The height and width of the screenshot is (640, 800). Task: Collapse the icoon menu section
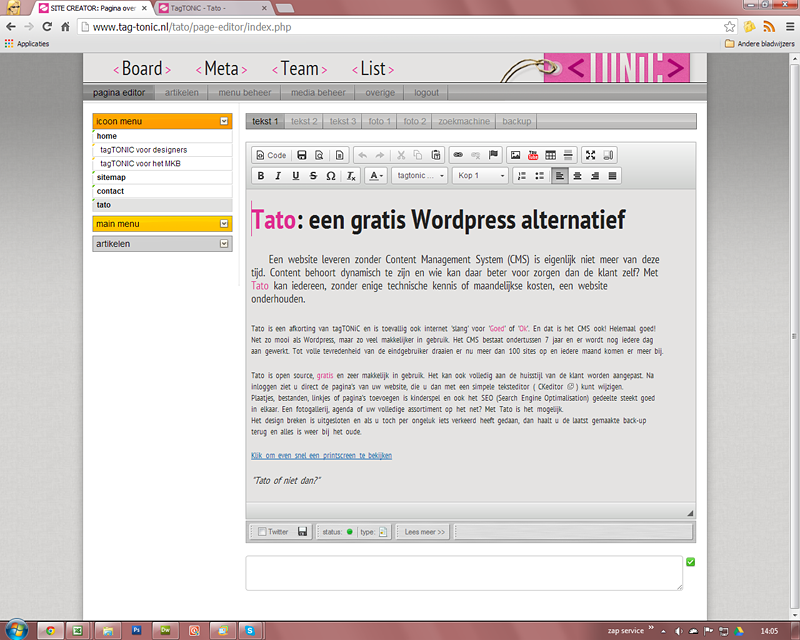[224, 121]
